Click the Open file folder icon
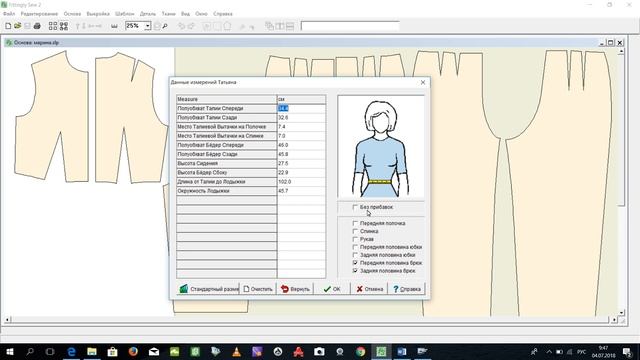 click(x=18, y=26)
